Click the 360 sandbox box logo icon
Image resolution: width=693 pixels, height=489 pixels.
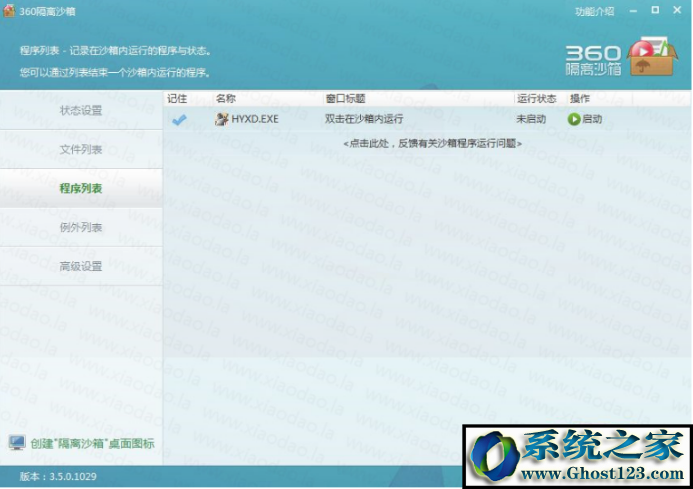click(653, 57)
